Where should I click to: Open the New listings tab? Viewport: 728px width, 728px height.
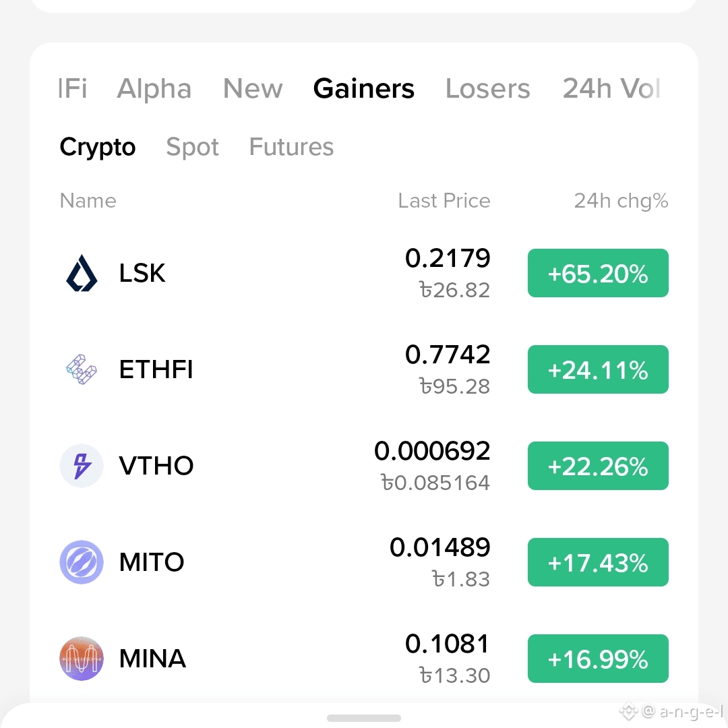tap(253, 88)
